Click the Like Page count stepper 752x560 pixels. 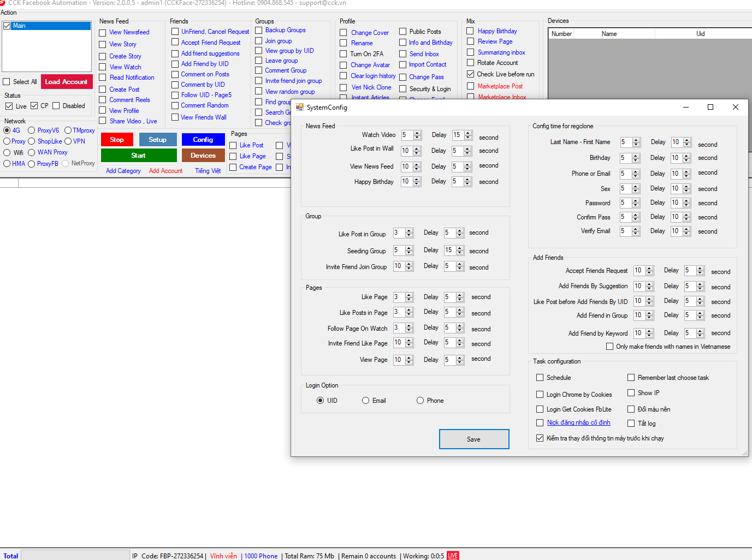point(409,297)
